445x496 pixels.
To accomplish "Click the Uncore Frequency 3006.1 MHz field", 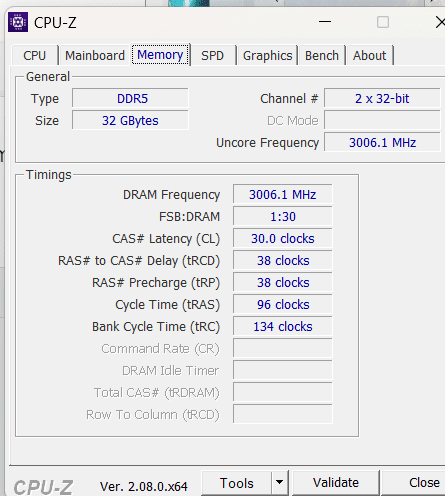I will (x=382, y=143).
